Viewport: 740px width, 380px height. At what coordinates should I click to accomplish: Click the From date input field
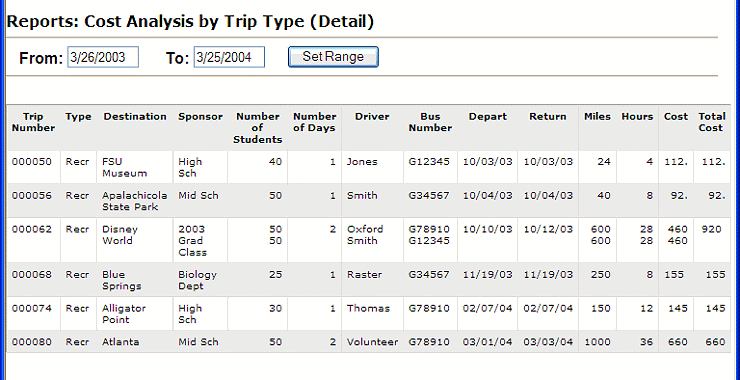click(x=103, y=57)
